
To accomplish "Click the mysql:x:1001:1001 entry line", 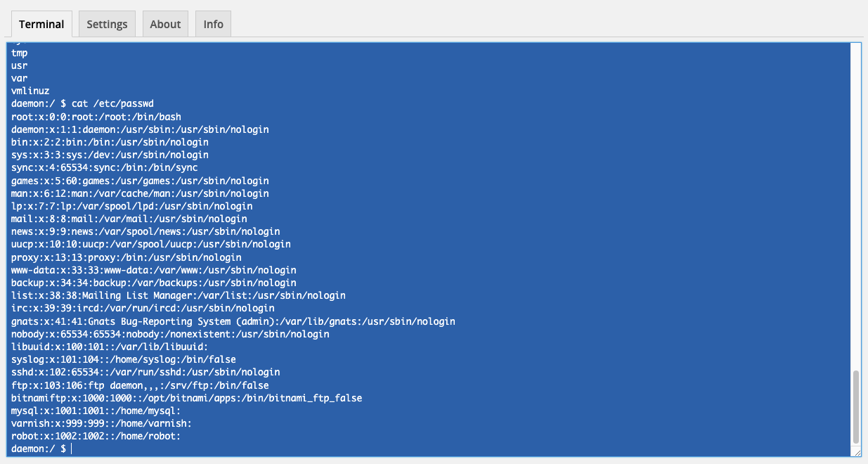I will pos(96,411).
